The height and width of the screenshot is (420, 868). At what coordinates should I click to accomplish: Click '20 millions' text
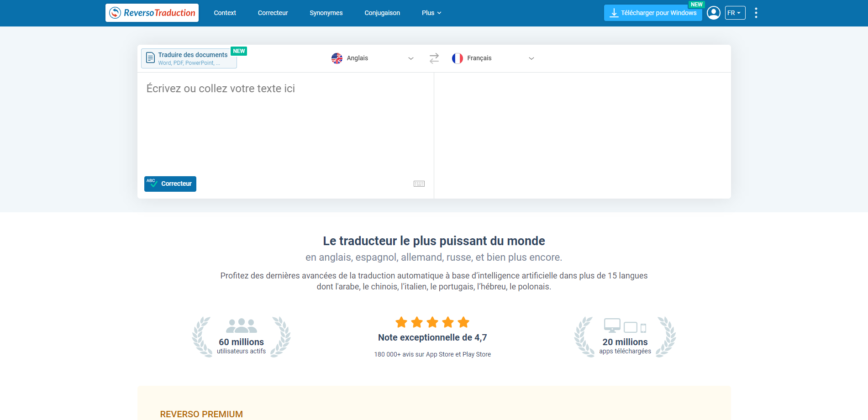[625, 342]
